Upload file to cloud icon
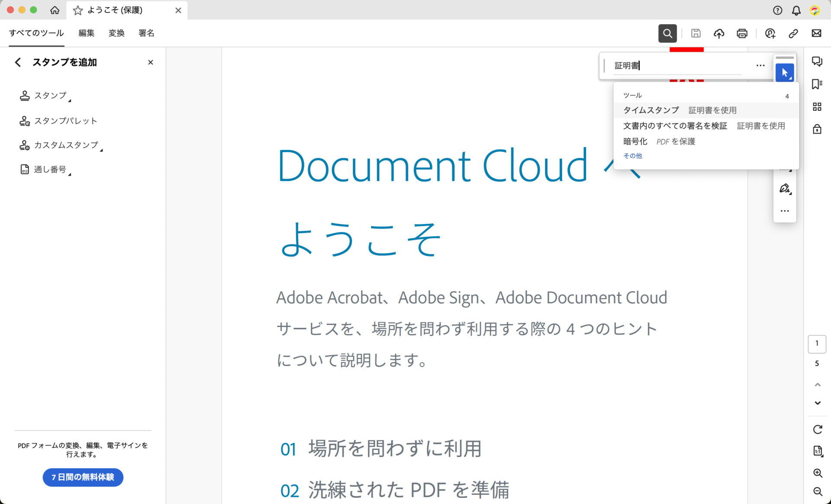 (x=719, y=33)
